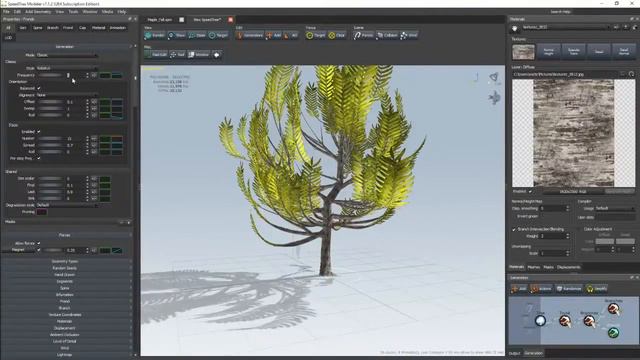The height and width of the screenshot is (360, 640).
Task: Open the Tools menu
Action: click(73, 12)
